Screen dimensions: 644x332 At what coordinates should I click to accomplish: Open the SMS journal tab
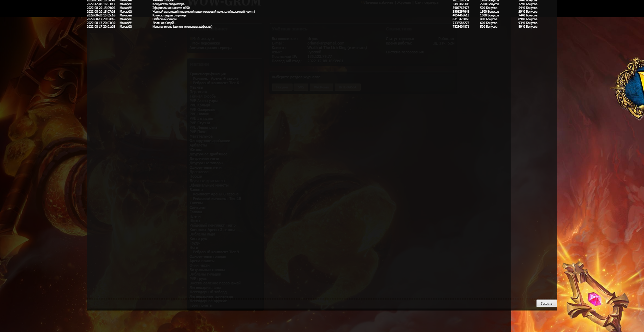point(301,87)
